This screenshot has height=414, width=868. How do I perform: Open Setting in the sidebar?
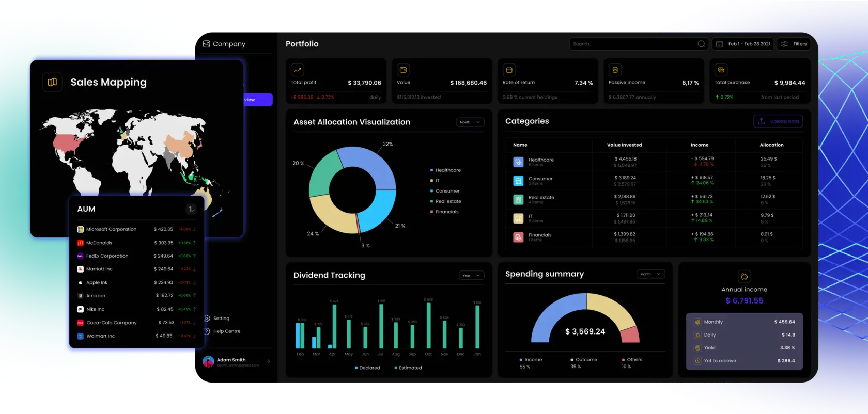pos(221,319)
